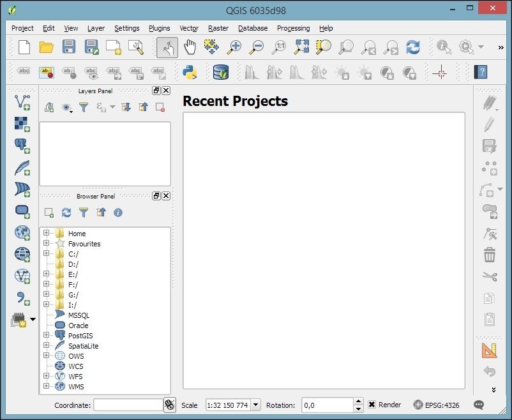Image resolution: width=512 pixels, height=420 pixels.
Task: Select the WMS item in Browser
Action: (x=76, y=387)
